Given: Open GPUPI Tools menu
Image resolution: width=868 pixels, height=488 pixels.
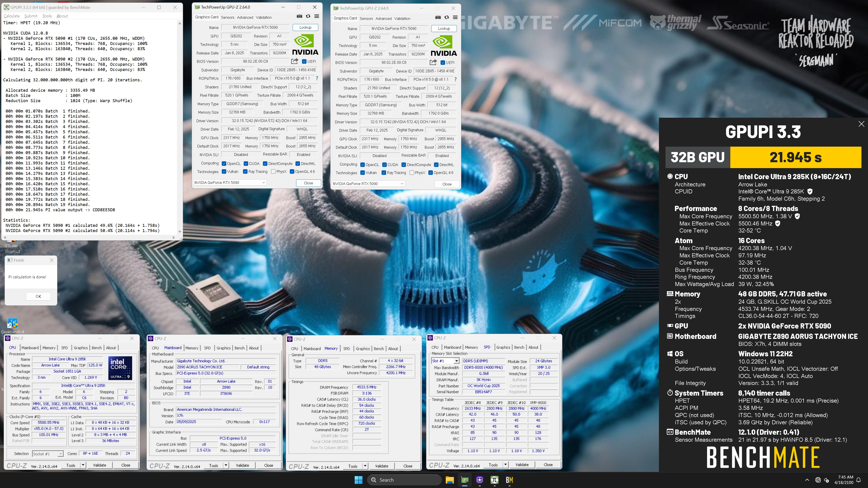Looking at the screenshot, I should click(47, 16).
